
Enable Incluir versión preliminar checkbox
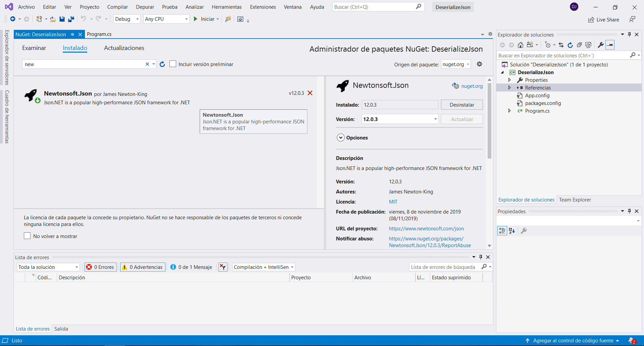click(173, 64)
